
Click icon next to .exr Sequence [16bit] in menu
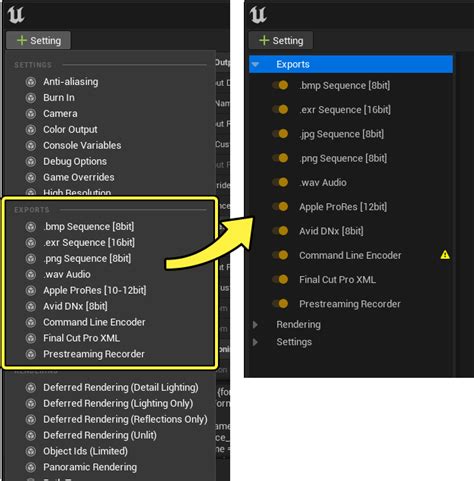click(x=31, y=243)
